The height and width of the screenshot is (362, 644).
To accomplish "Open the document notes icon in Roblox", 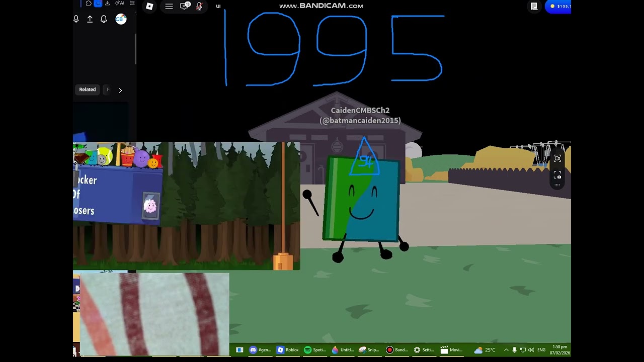I will (x=534, y=6).
